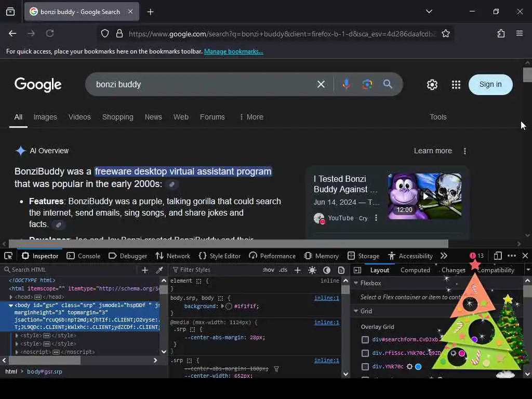Screen dimensions: 532x399
Task: Switch to the Console panel
Action: (84, 256)
